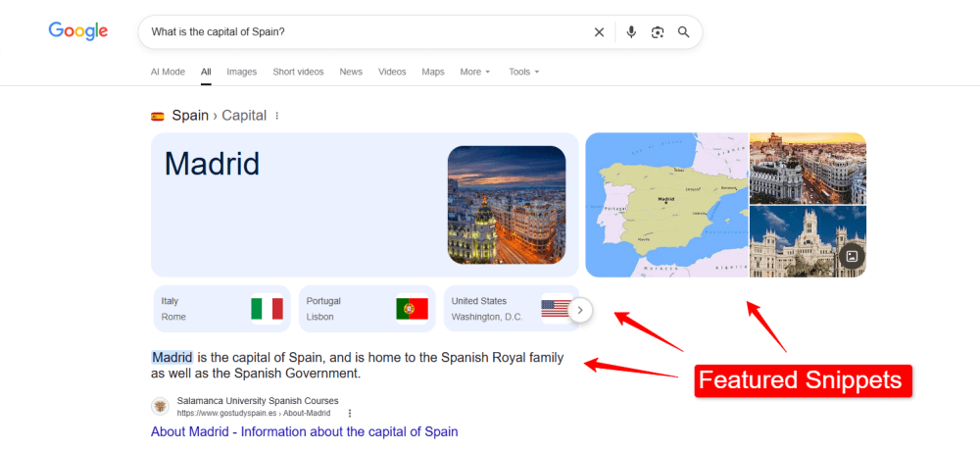Open the News tab
980x452 pixels.
point(351,72)
